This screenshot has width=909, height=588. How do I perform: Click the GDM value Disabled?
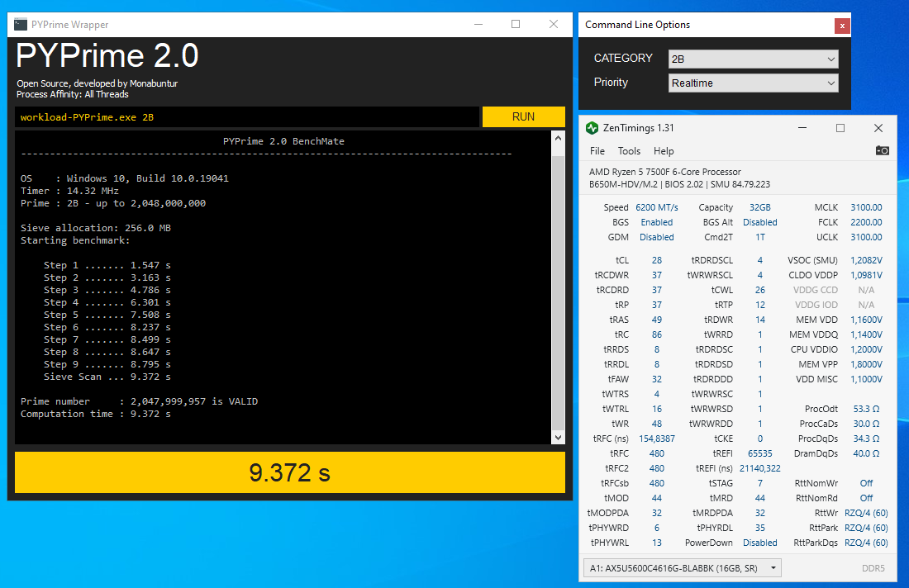click(x=657, y=238)
